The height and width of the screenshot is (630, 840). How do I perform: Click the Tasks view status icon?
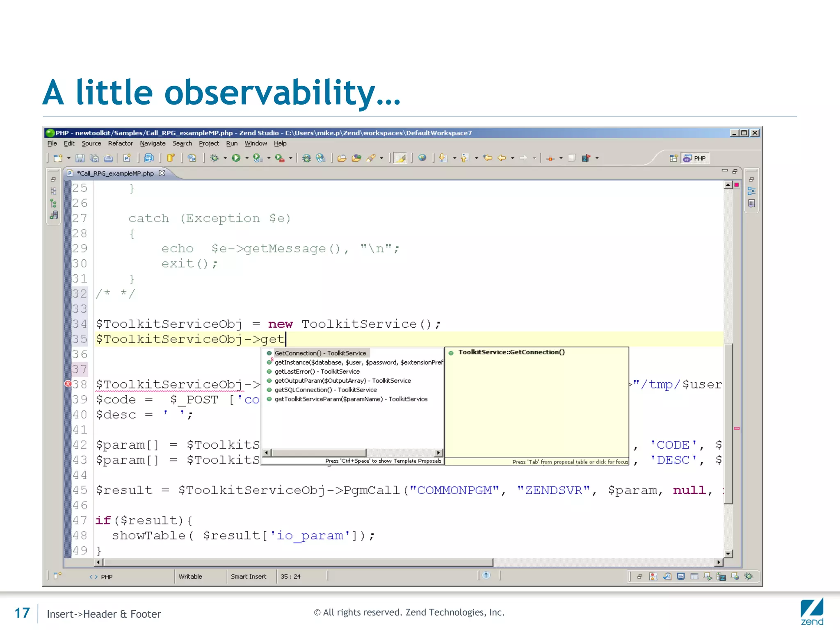click(667, 577)
